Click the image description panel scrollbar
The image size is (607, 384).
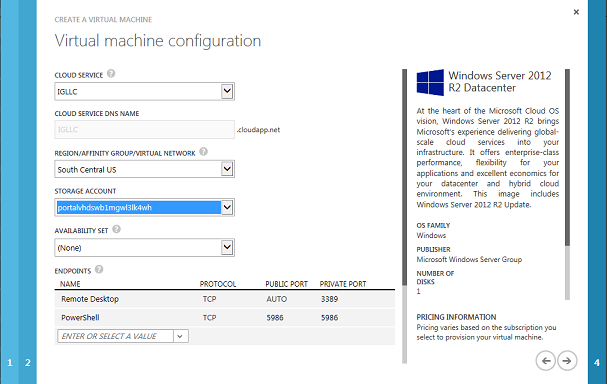point(567,184)
